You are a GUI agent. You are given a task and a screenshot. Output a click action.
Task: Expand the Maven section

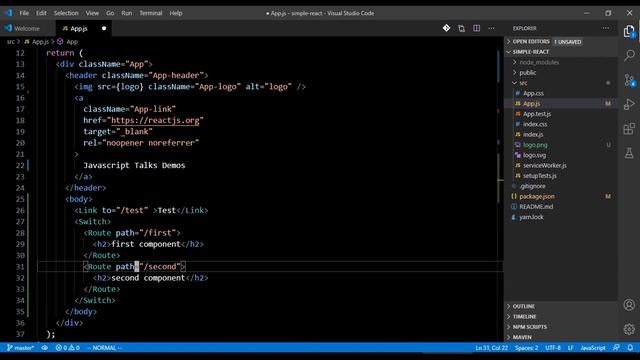tap(522, 337)
